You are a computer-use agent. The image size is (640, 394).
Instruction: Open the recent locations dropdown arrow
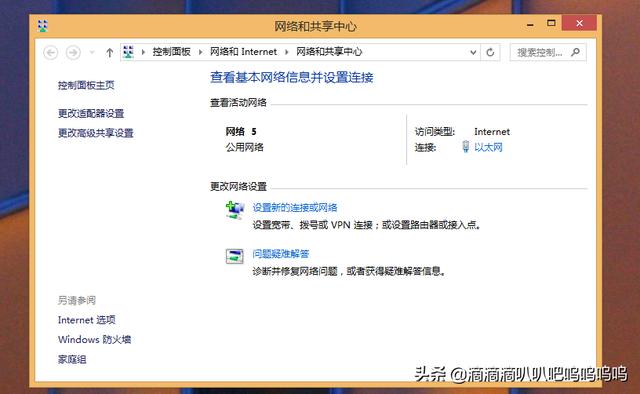[x=92, y=52]
